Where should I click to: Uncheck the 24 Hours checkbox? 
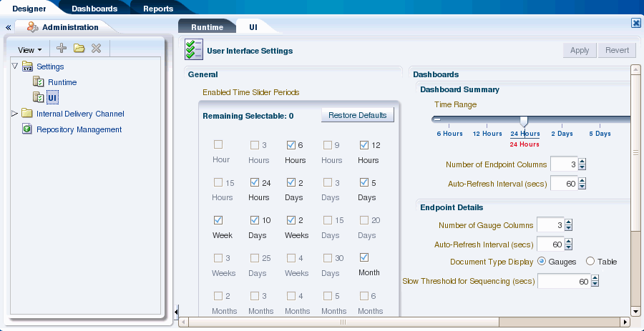pyautogui.click(x=255, y=182)
